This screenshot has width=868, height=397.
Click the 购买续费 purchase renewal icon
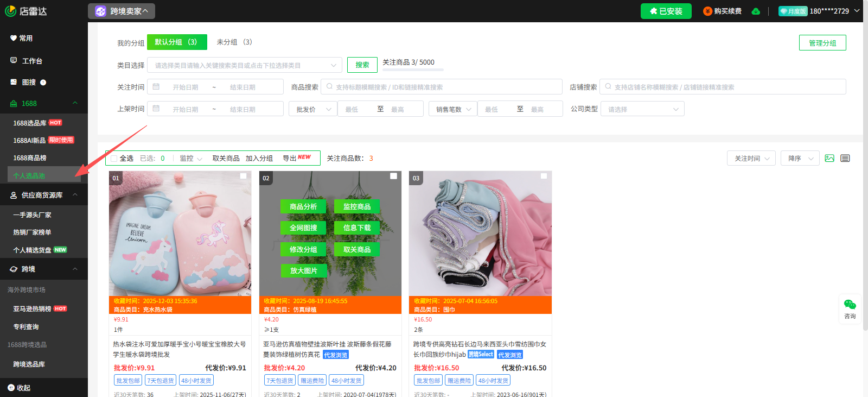[x=707, y=11]
